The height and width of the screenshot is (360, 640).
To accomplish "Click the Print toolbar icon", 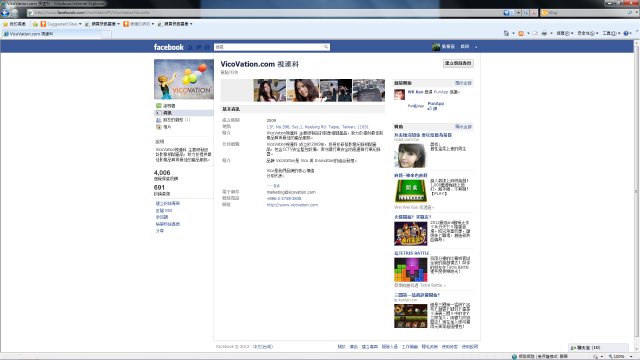I will point(544,33).
